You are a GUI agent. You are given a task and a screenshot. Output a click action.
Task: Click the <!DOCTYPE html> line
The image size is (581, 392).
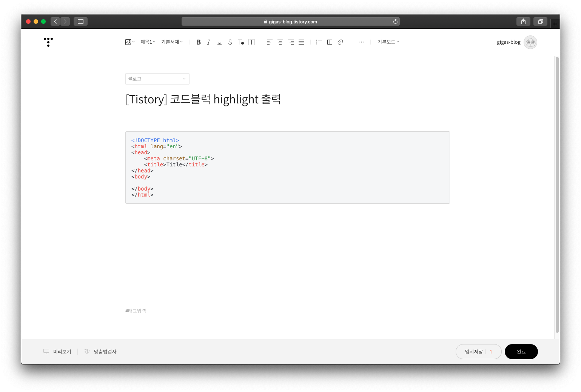(155, 140)
